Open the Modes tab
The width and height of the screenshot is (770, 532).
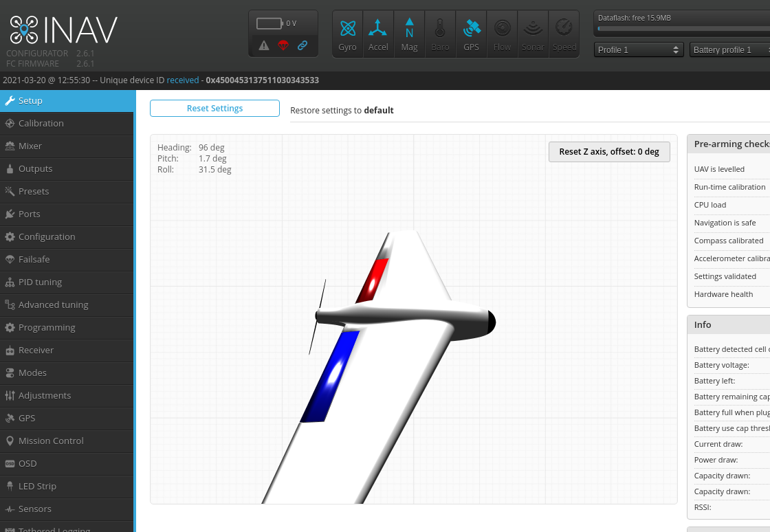click(x=67, y=373)
